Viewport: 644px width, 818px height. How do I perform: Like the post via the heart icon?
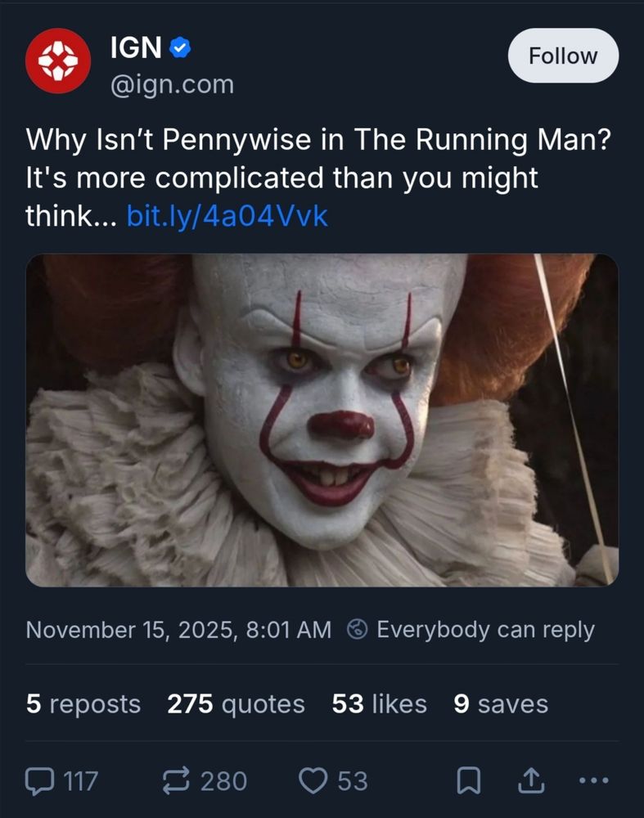(x=313, y=782)
